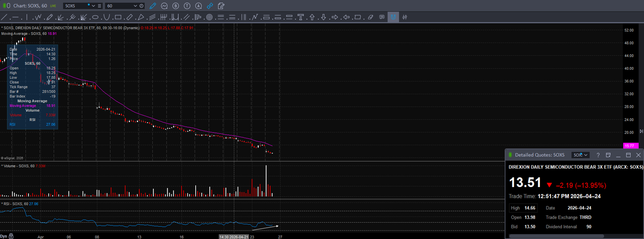644x239 pixels.
Task: Open the page layout icon in Detailed Quotes
Action: [608, 155]
